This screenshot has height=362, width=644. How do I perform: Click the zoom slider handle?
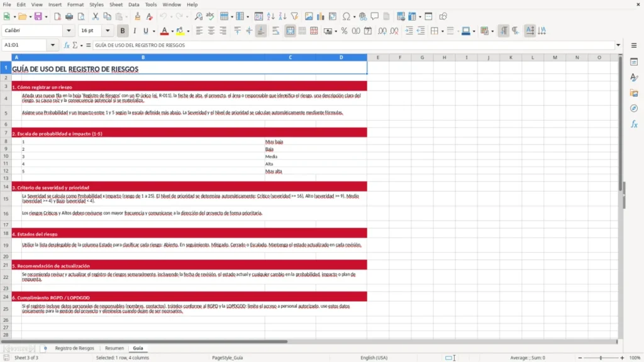(601, 358)
